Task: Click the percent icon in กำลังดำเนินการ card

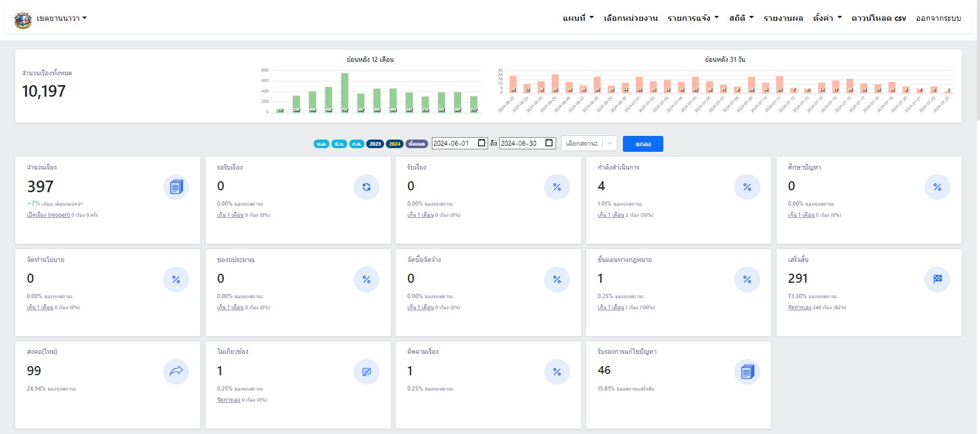Action: tap(747, 187)
